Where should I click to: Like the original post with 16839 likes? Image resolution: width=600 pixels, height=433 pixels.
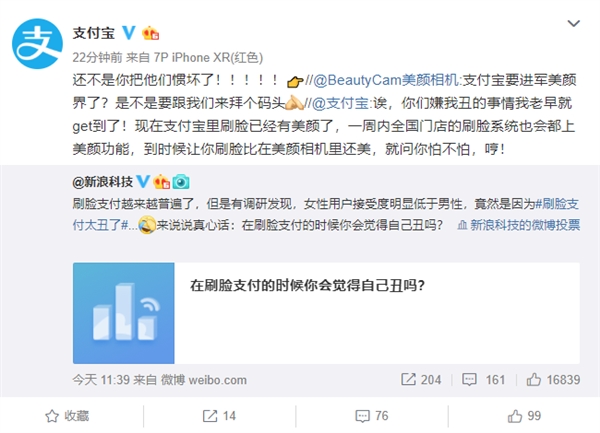[553, 379]
